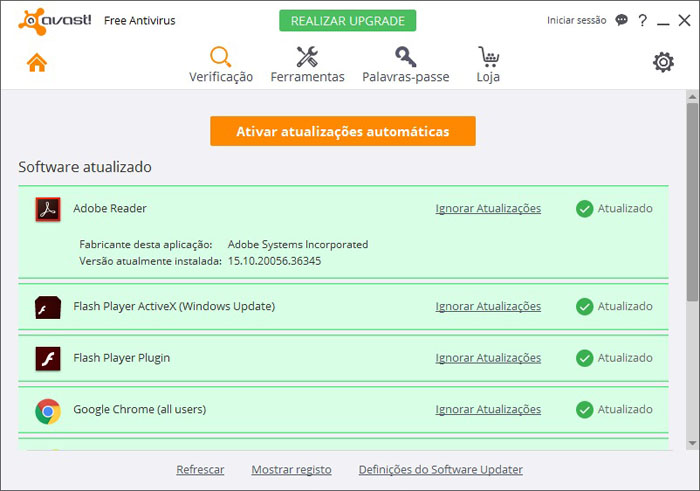This screenshot has width=700, height=491.
Task: Click the feedback speech bubble icon
Action: point(621,20)
